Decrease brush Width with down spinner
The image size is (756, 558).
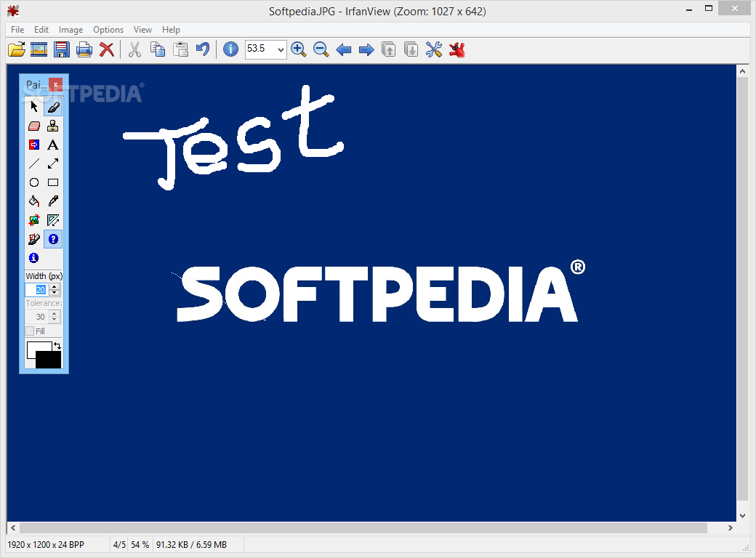(55, 293)
